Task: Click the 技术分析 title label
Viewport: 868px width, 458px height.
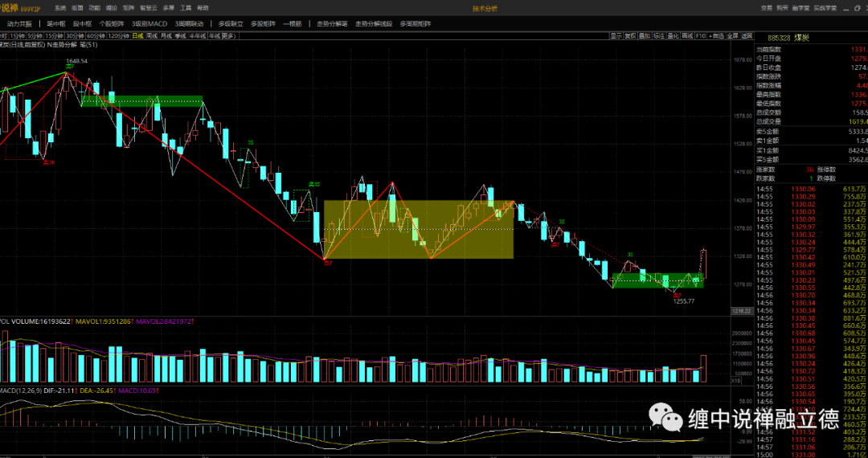Action: (x=485, y=8)
